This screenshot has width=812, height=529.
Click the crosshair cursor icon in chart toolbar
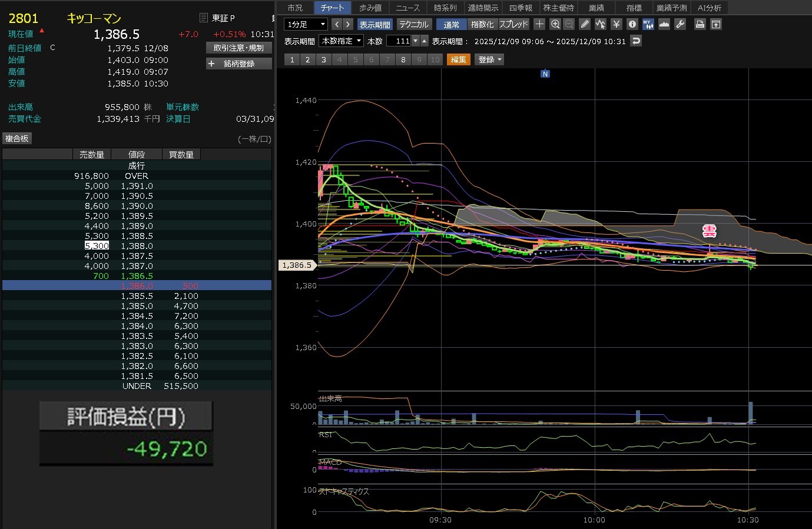tap(539, 24)
